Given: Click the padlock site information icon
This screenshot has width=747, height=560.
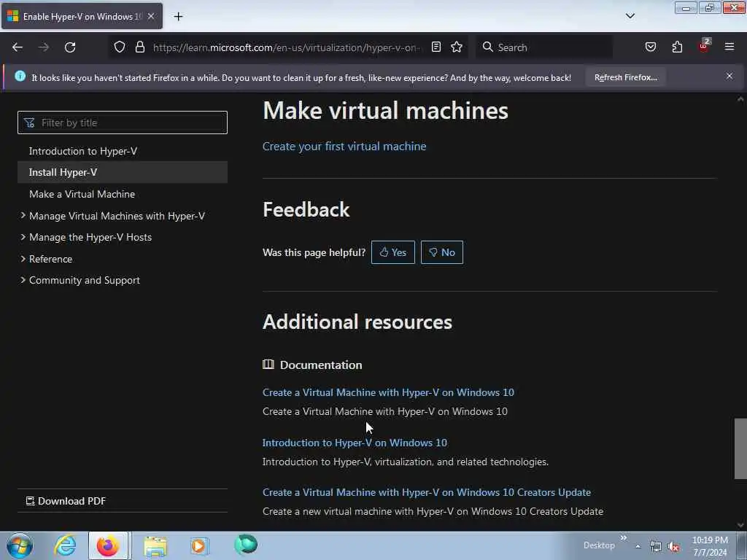Looking at the screenshot, I should 139,47.
